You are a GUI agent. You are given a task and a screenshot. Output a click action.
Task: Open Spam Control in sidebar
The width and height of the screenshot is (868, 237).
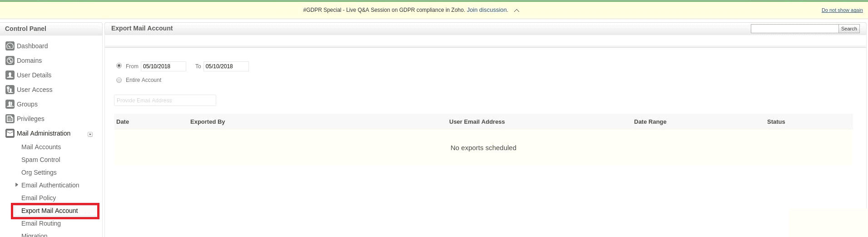pos(40,160)
